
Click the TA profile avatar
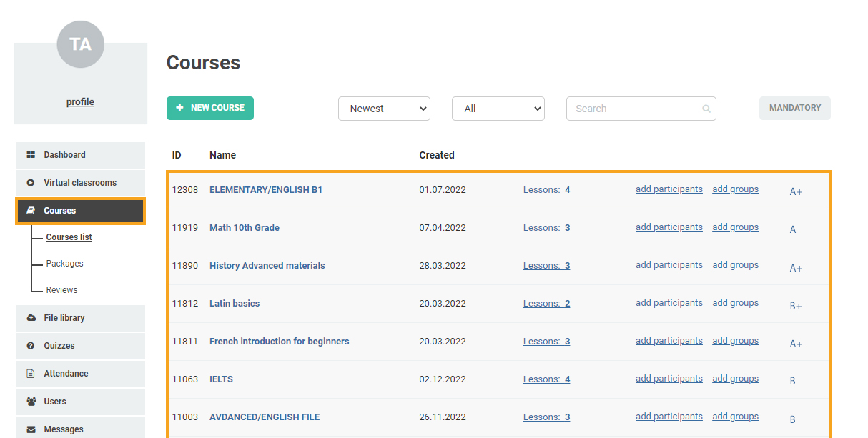click(80, 44)
